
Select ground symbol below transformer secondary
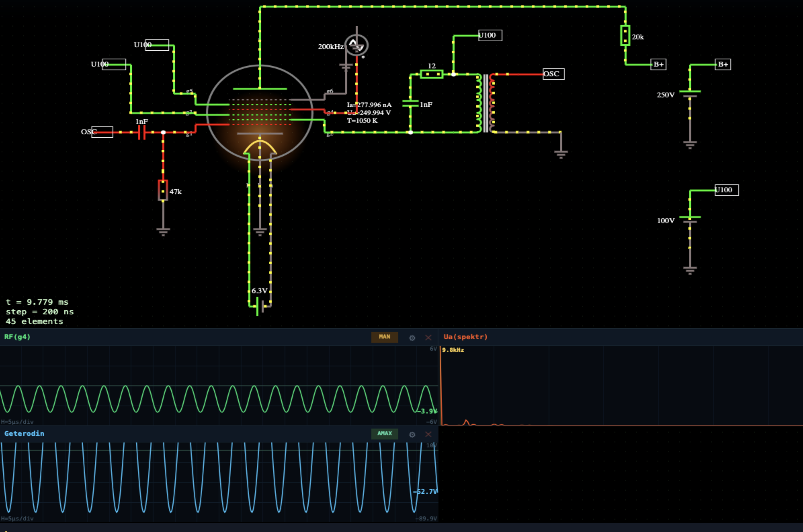tap(561, 154)
